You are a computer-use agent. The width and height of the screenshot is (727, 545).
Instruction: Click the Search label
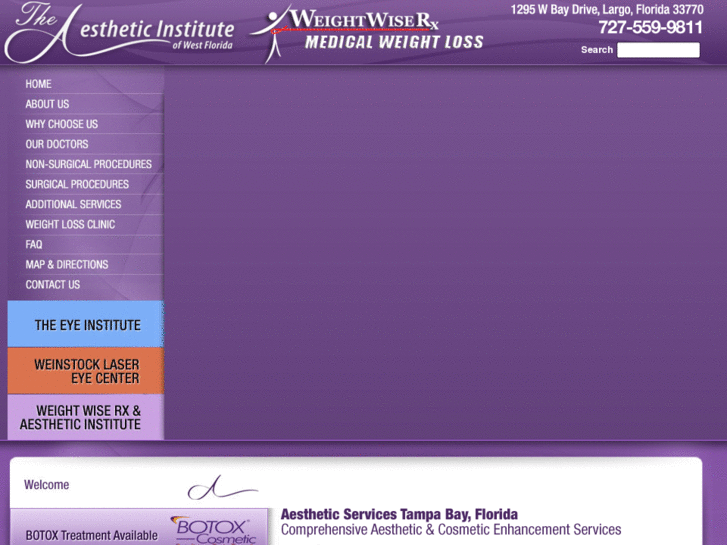[x=597, y=50]
